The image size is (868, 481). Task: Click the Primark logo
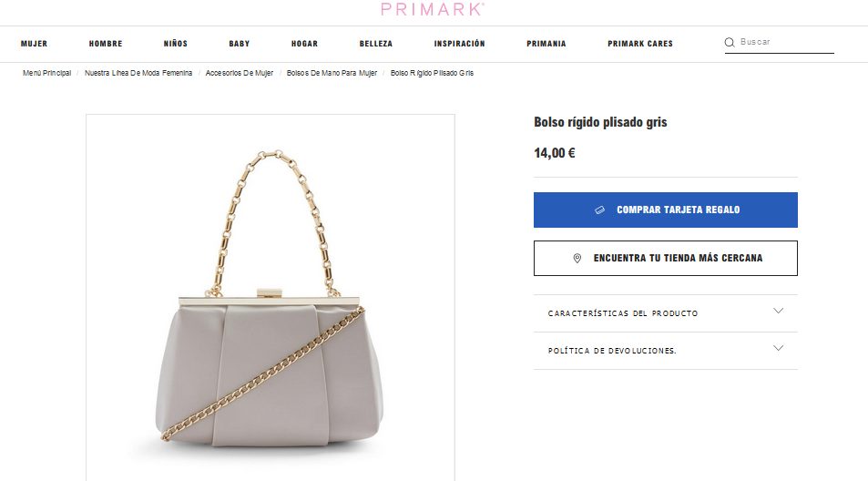[x=433, y=9]
